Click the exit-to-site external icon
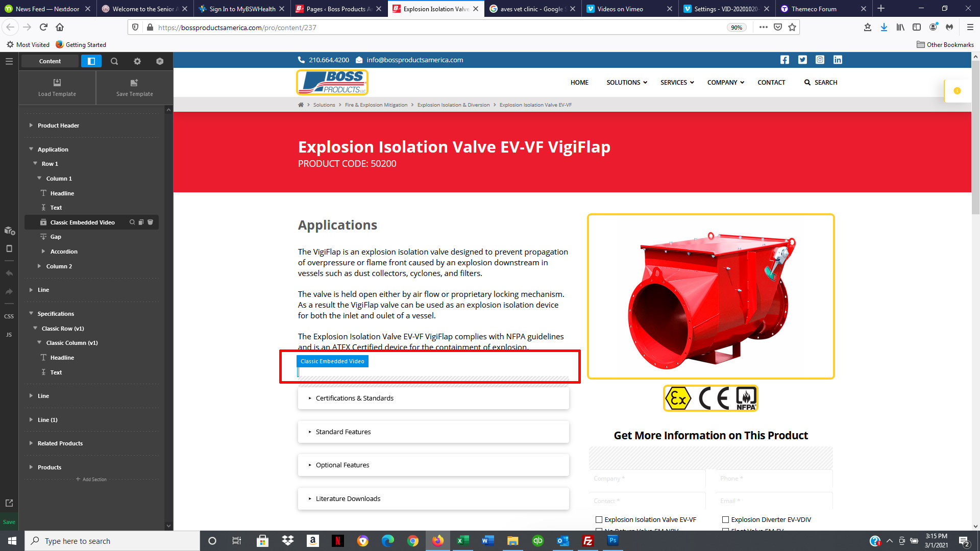 9,503
